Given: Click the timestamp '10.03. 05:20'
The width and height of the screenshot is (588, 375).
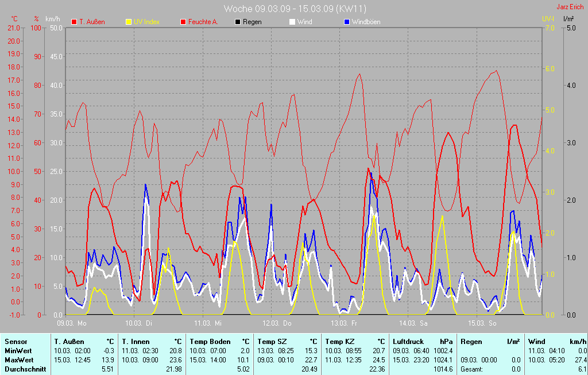Looking at the screenshot, I should [x=547, y=359].
